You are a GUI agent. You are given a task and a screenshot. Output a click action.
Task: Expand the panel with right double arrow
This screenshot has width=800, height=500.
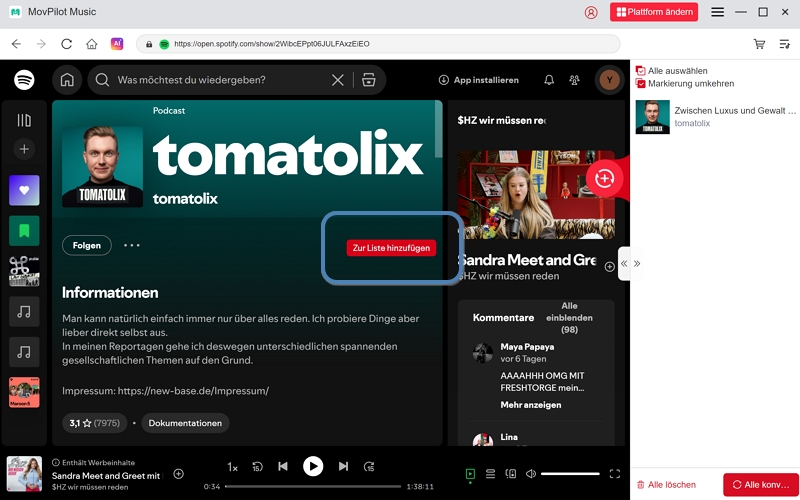637,264
